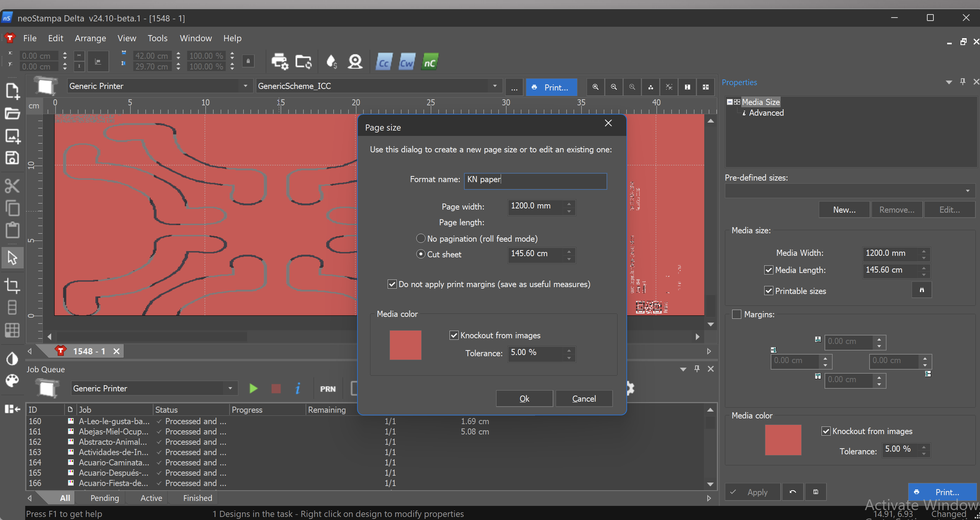
Task: Click the scissors Cut tool in sidebar
Action: click(12, 186)
